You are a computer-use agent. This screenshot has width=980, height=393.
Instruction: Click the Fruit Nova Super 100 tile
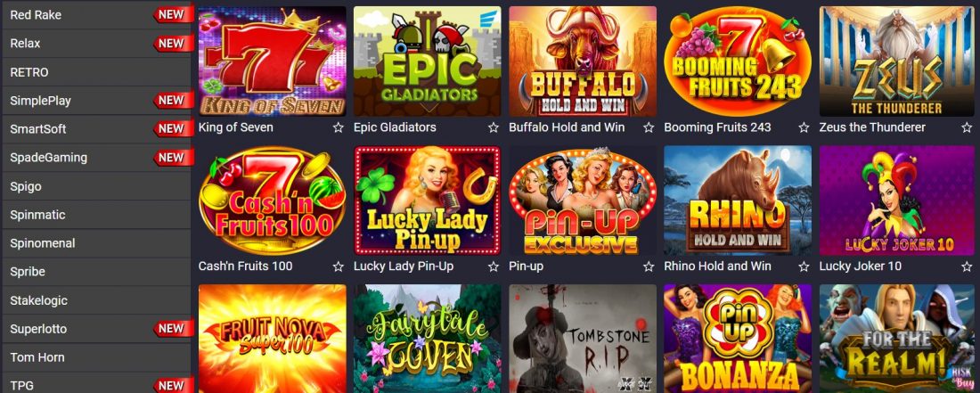272,339
